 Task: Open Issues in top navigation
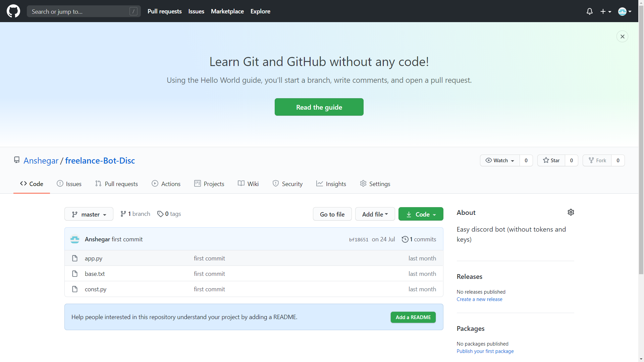pyautogui.click(x=196, y=11)
